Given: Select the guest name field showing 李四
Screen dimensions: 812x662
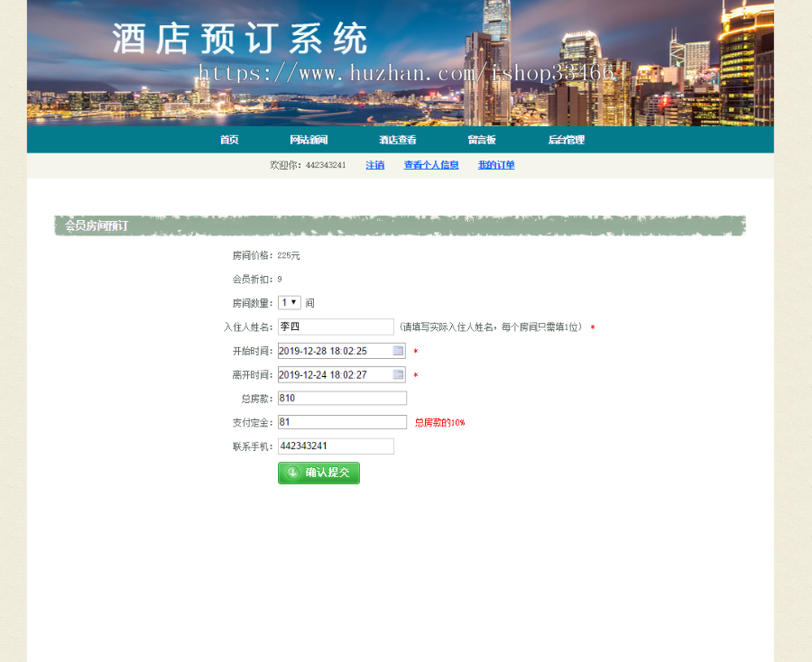Looking at the screenshot, I should [334, 326].
